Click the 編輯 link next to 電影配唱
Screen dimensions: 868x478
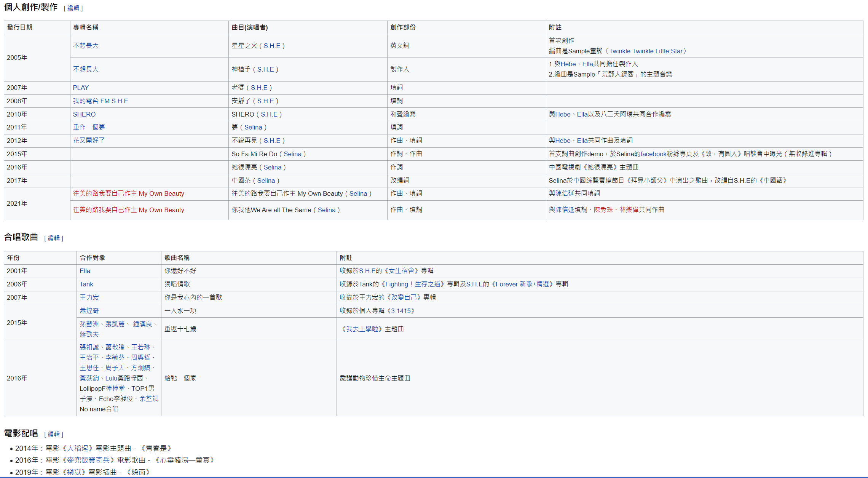pyautogui.click(x=54, y=434)
